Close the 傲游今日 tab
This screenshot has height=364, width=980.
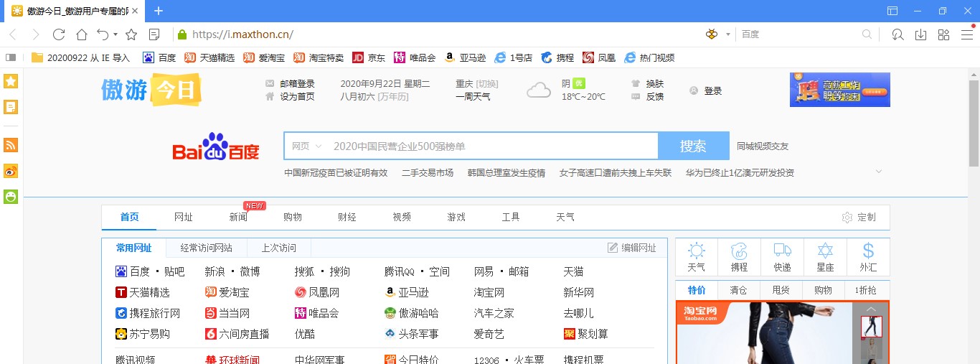pos(135,11)
